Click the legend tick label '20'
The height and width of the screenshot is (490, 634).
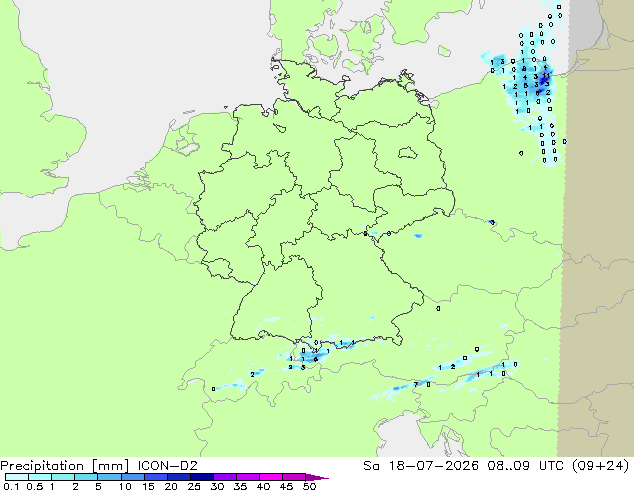click(171, 486)
